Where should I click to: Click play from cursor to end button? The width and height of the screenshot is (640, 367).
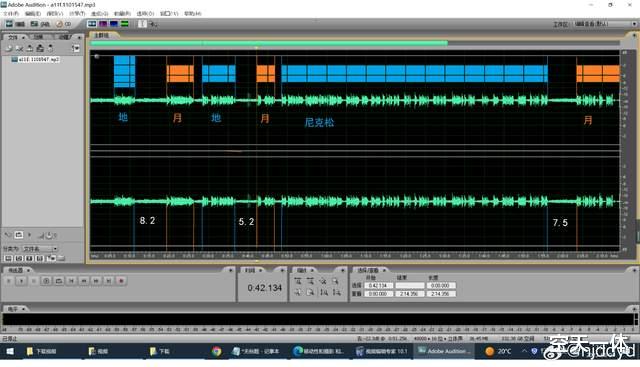[46, 281]
